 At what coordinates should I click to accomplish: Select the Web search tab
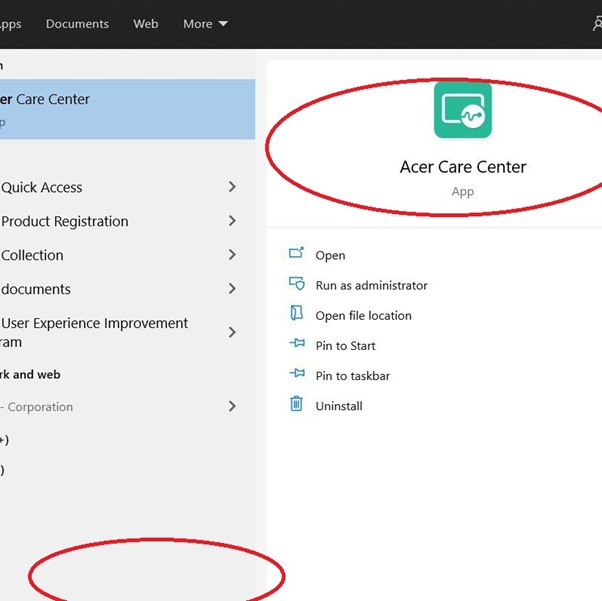click(x=146, y=24)
